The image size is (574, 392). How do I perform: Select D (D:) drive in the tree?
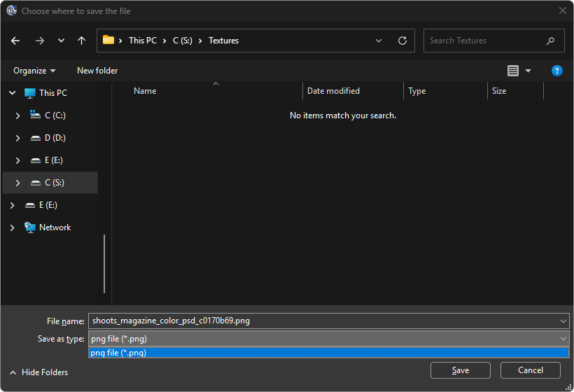[55, 138]
